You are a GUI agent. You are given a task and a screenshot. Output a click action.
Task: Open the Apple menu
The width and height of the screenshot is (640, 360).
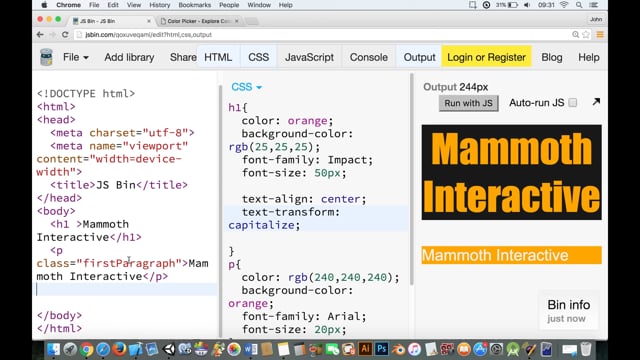point(44,5)
